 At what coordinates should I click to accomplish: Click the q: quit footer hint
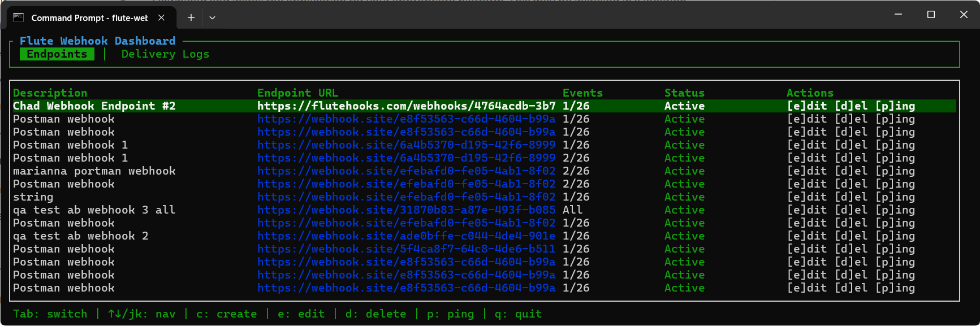click(x=518, y=314)
